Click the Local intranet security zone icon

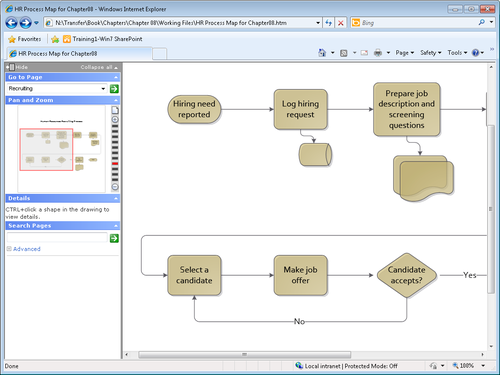[x=299, y=366]
